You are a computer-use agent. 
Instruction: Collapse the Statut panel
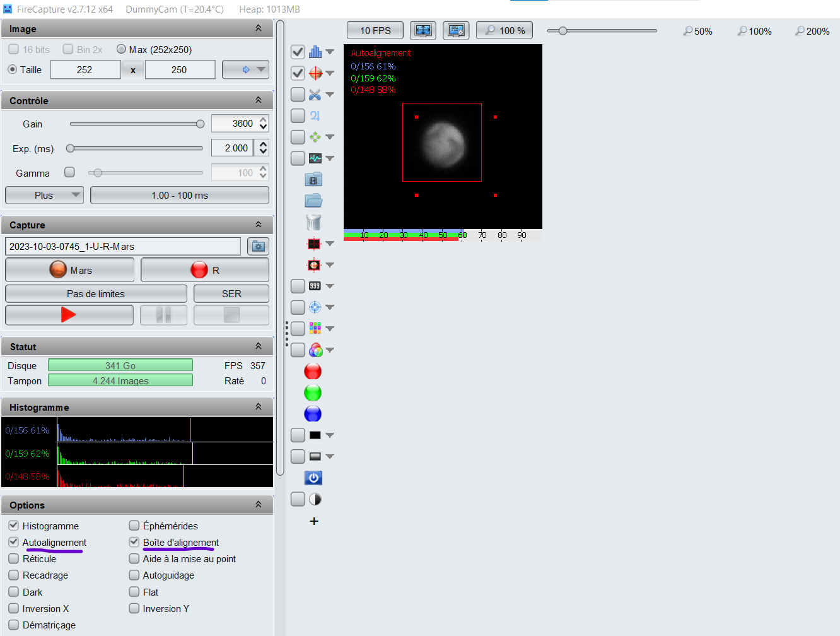[259, 346]
